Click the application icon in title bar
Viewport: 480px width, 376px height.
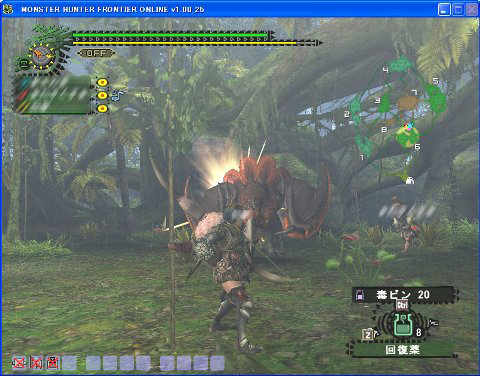pos(8,9)
